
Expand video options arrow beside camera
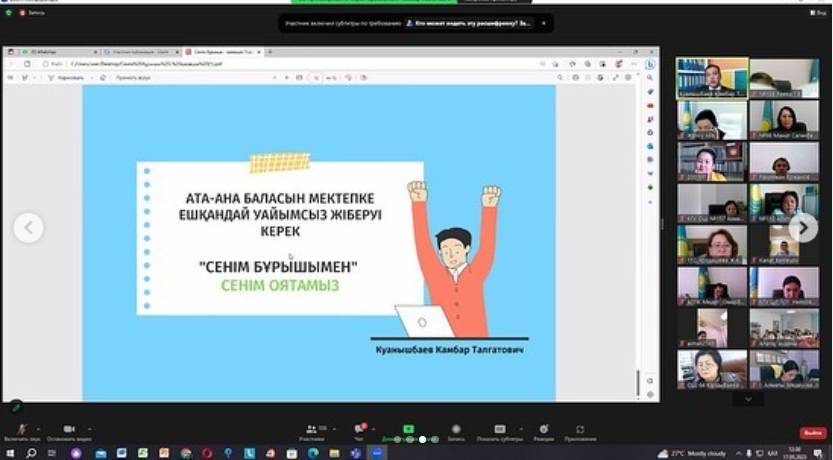pos(89,427)
